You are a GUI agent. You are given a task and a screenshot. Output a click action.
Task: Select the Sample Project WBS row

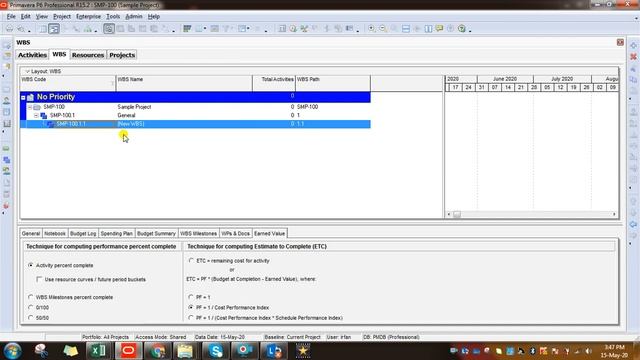click(x=195, y=107)
